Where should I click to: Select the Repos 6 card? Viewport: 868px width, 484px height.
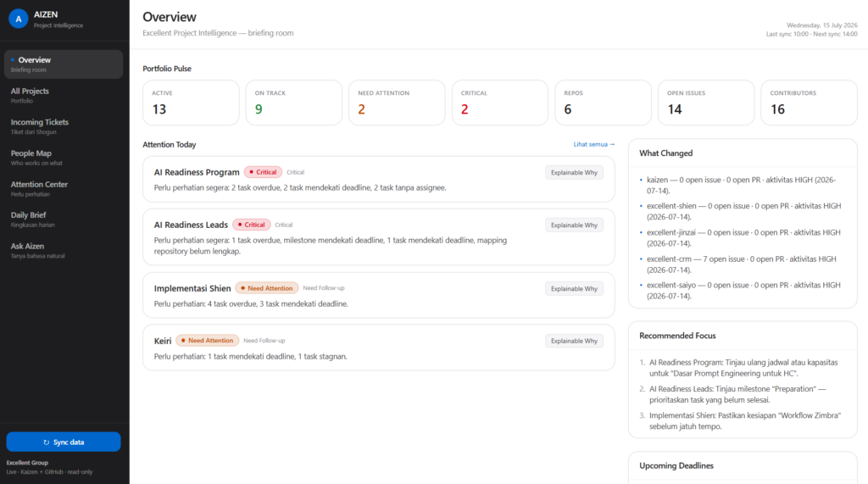603,103
